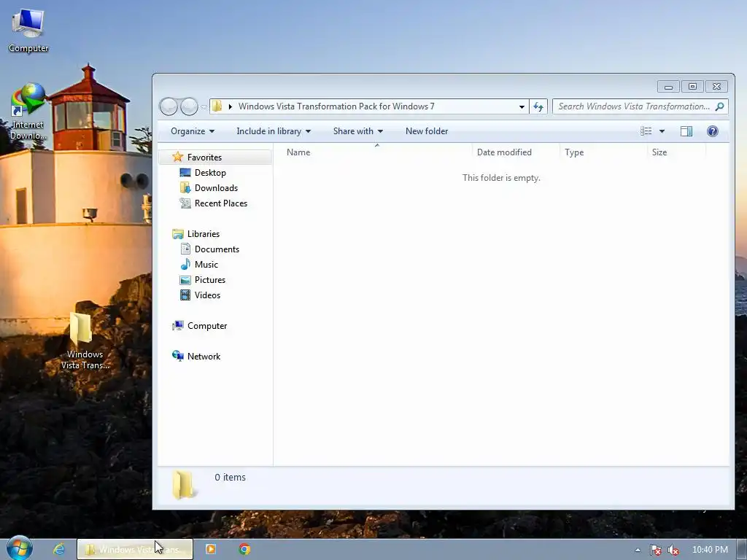747x560 pixels.
Task: Open the Include in library menu
Action: click(274, 131)
